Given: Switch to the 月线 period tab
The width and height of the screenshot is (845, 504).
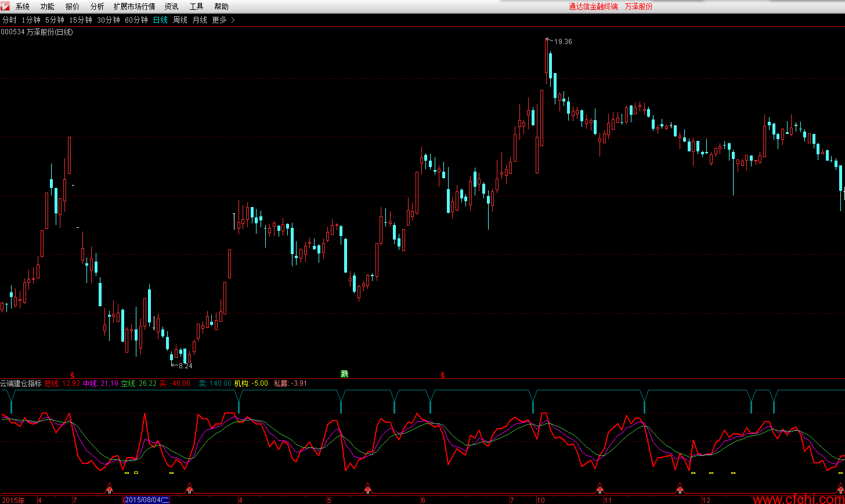Looking at the screenshot, I should 200,20.
